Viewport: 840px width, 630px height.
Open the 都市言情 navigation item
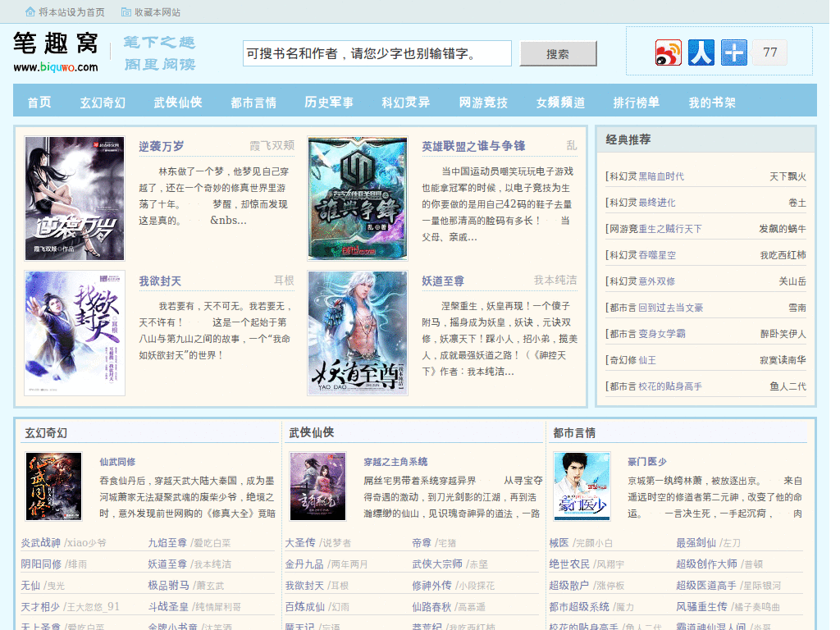(x=253, y=103)
